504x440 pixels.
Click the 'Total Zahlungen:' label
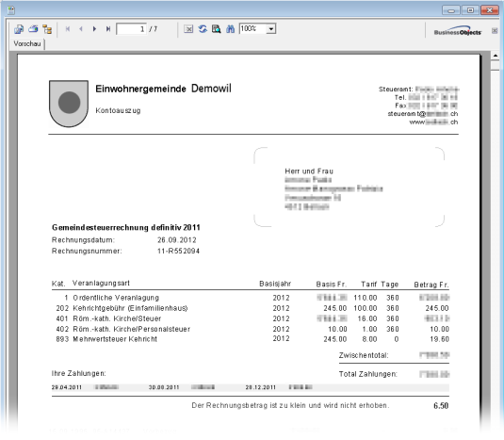pos(368,374)
